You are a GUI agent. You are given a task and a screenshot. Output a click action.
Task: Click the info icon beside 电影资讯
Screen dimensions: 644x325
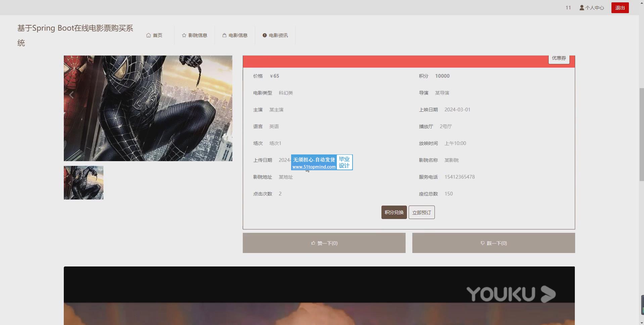point(265,35)
